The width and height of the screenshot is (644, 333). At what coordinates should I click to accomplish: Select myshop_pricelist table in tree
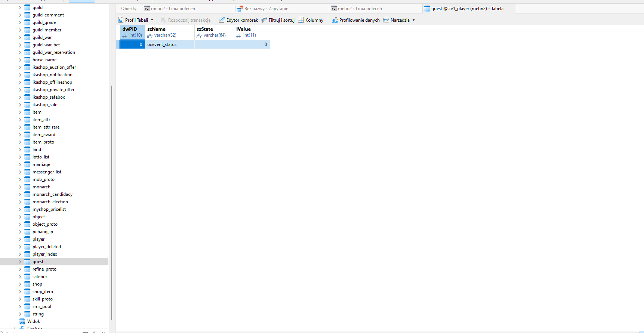[49, 209]
